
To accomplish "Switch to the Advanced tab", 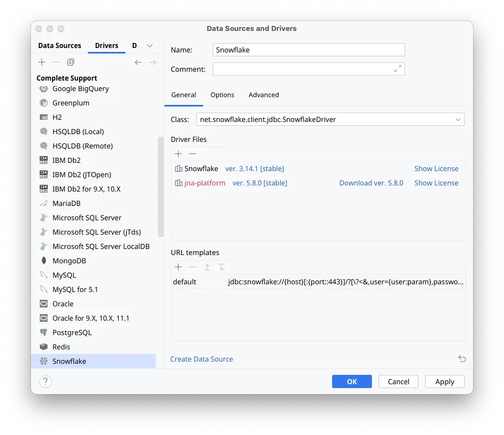I will [264, 95].
